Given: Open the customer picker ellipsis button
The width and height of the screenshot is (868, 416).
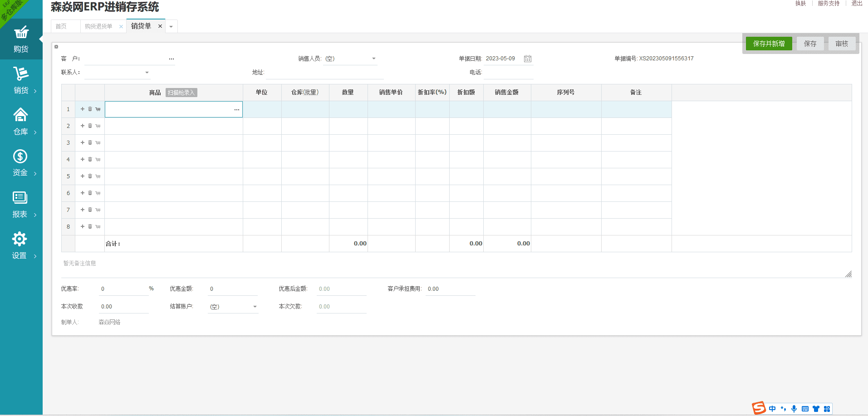Looking at the screenshot, I should pyautogui.click(x=172, y=59).
